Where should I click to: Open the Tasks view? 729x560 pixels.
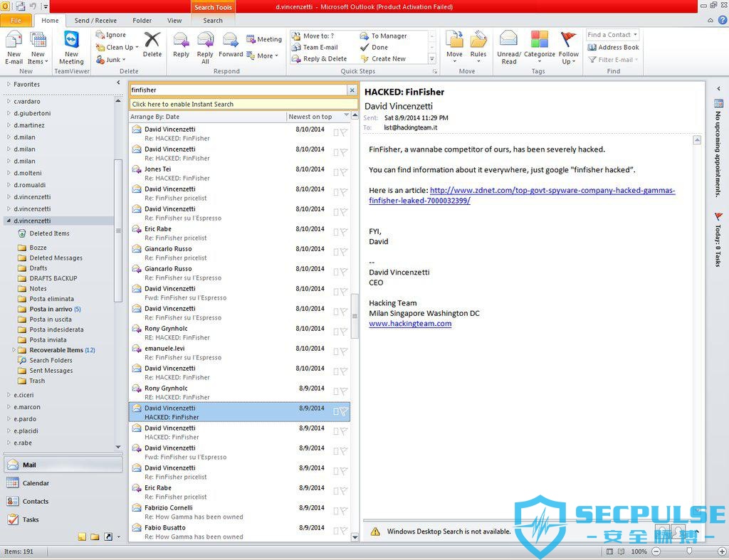pyautogui.click(x=63, y=519)
